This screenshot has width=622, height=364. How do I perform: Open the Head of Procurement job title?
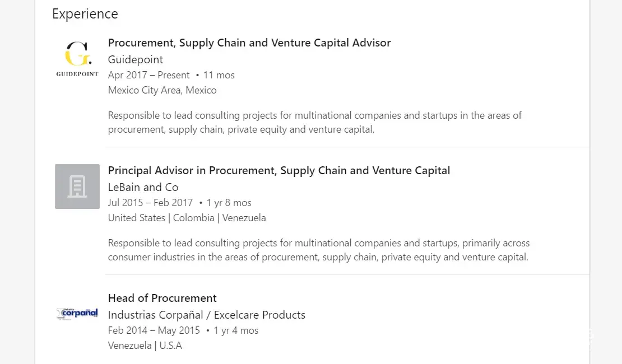click(162, 298)
